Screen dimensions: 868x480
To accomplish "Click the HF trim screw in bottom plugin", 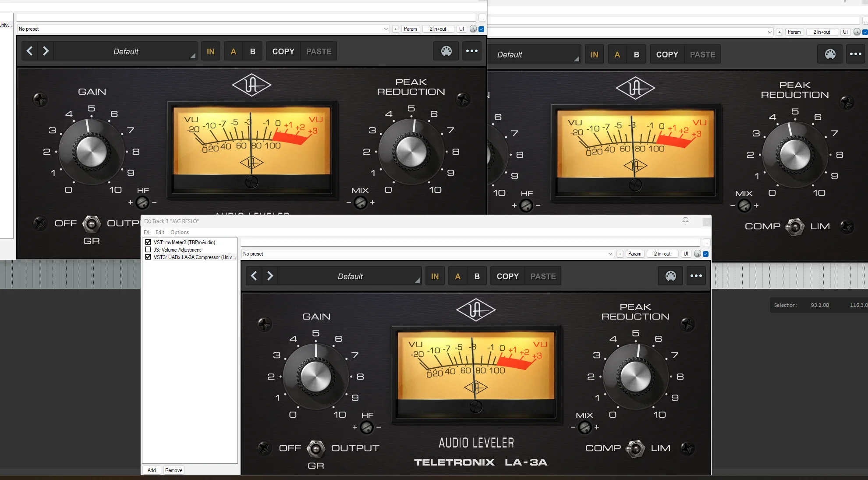I will coord(367,427).
